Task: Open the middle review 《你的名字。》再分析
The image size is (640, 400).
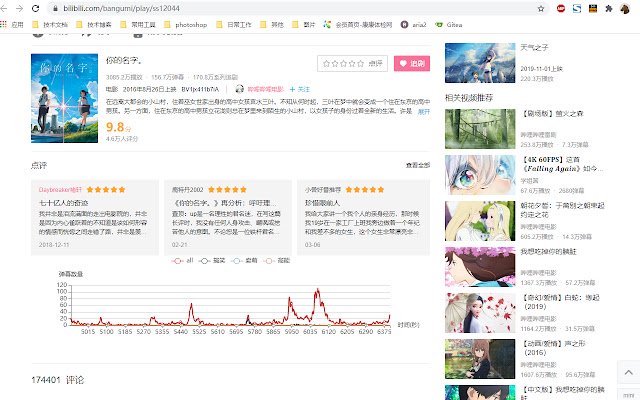Action: pyautogui.click(x=228, y=218)
